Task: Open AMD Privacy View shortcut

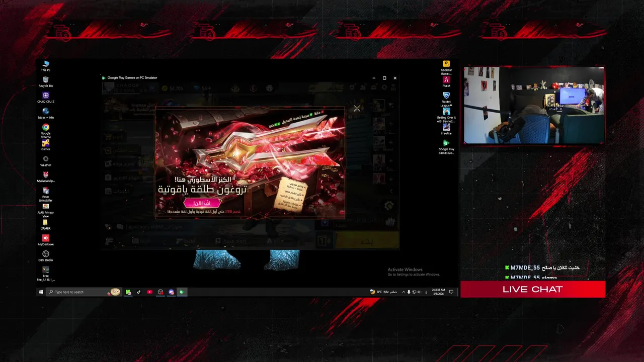Action: click(46, 210)
